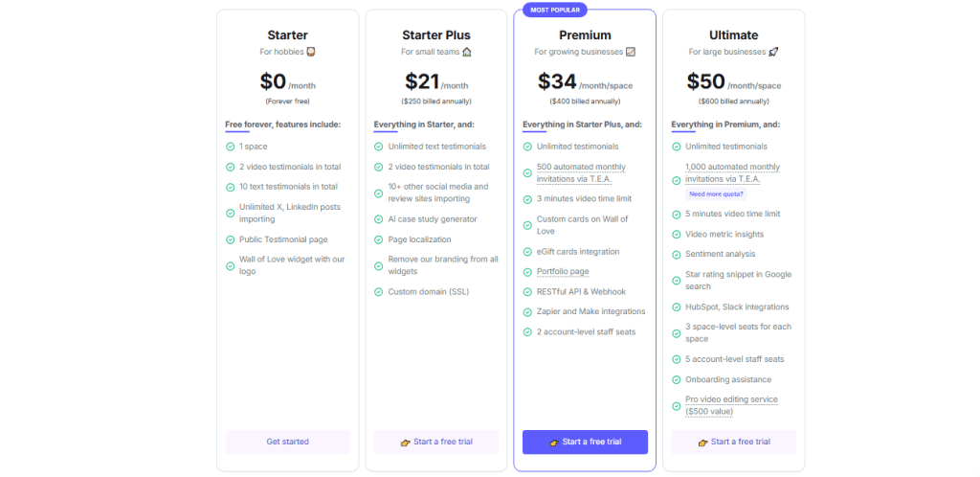Screen dimensions: 980x477
Task: Click the check icon beside Sentiment analysis
Action: click(677, 255)
